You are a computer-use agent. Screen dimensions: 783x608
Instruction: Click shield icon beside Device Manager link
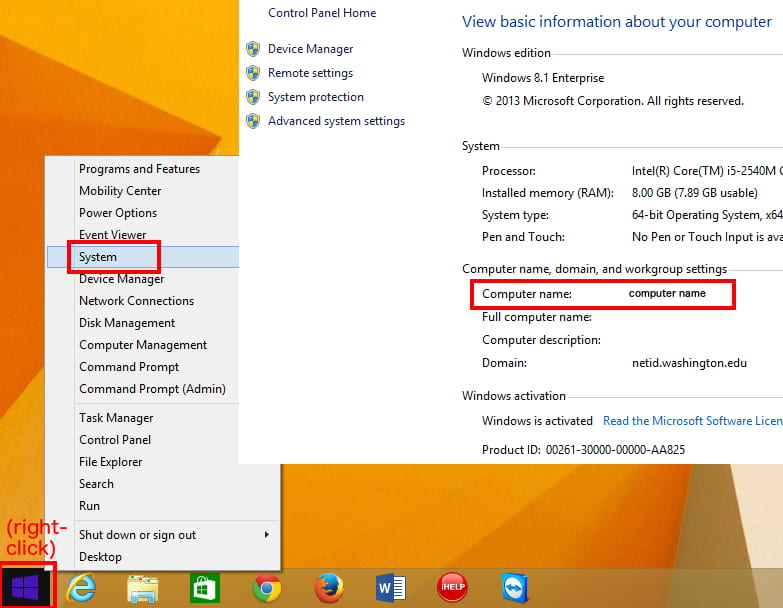(x=253, y=49)
